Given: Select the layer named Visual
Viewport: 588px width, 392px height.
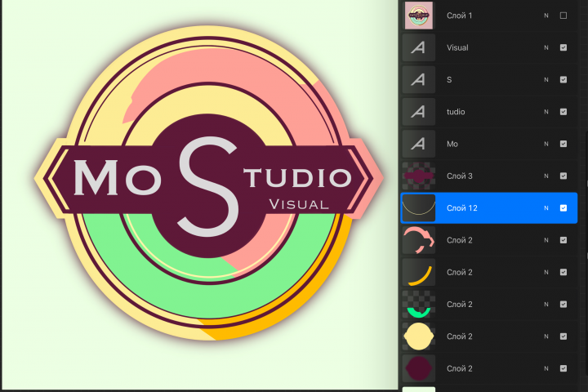Looking at the screenshot, I should pos(457,47).
